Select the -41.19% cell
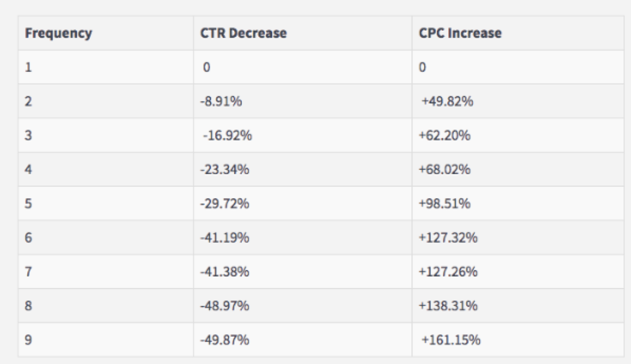This screenshot has height=364, width=631. pos(225,238)
